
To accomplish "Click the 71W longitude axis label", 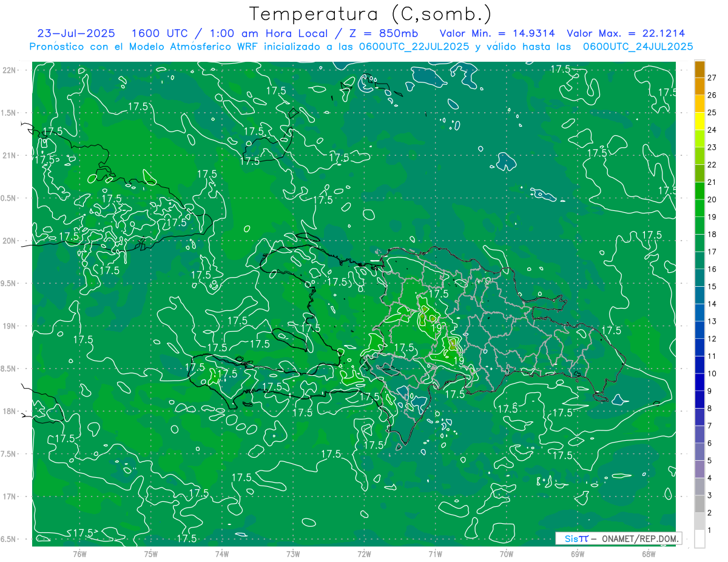I will coord(435,554).
